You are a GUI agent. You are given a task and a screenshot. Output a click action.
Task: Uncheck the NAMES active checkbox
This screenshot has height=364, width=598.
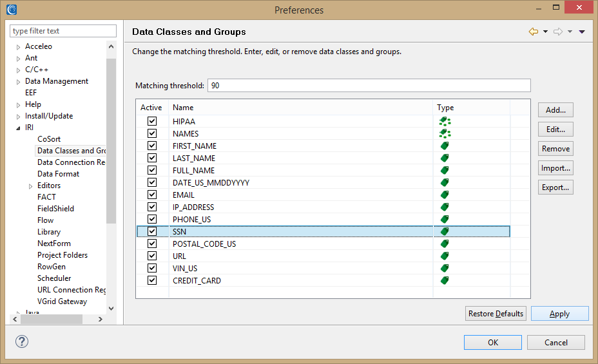[x=152, y=133]
